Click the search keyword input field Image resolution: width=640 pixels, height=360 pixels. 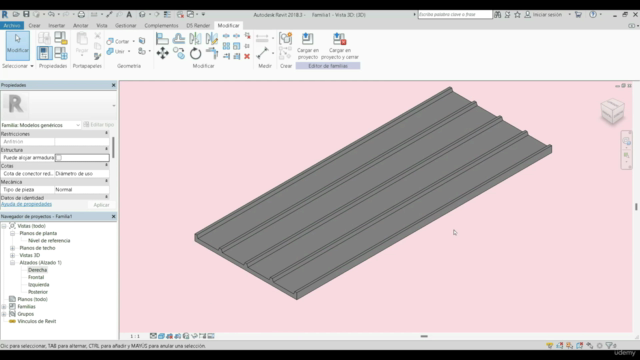pos(455,14)
